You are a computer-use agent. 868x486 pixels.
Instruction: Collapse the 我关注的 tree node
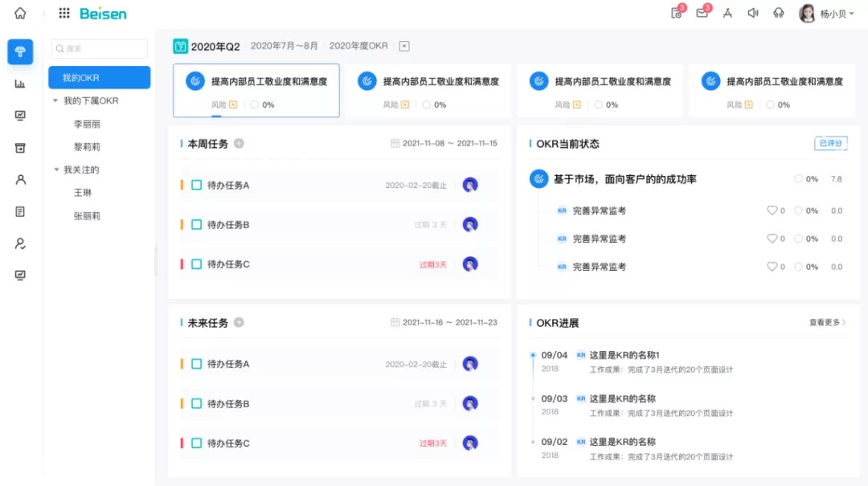click(x=56, y=169)
